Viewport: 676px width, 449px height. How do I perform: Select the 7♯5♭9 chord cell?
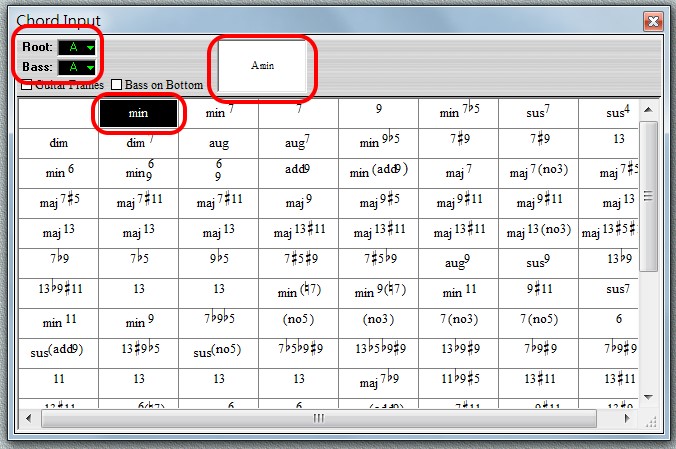(379, 264)
